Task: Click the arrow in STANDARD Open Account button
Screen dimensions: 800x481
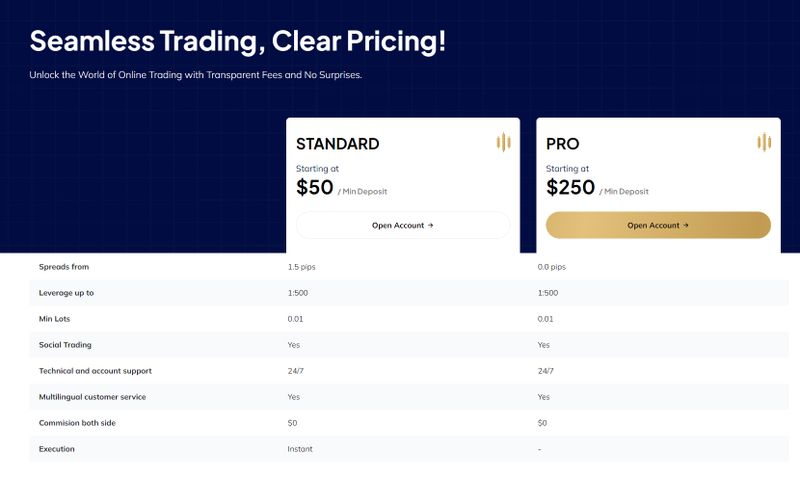Action: click(x=431, y=225)
